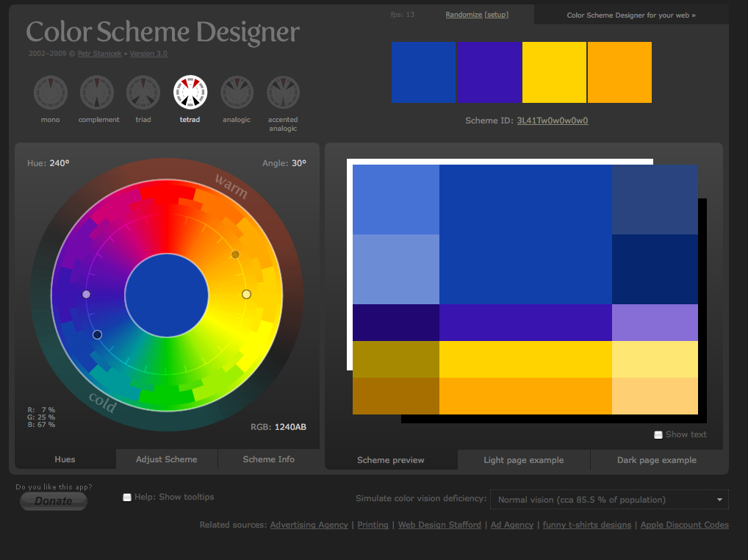748x560 pixels.
Task: Enable the Show text checkbox
Action: [x=658, y=435]
